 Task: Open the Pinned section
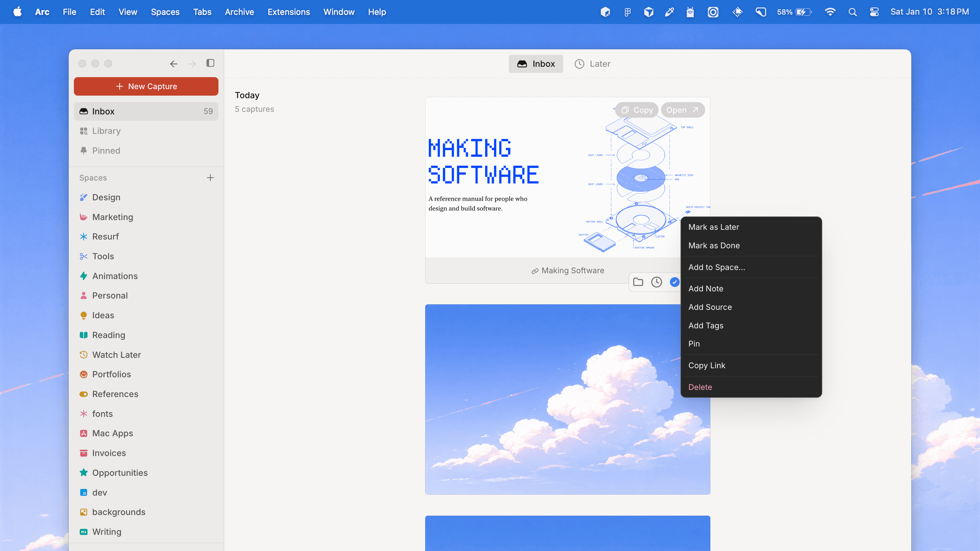point(106,151)
